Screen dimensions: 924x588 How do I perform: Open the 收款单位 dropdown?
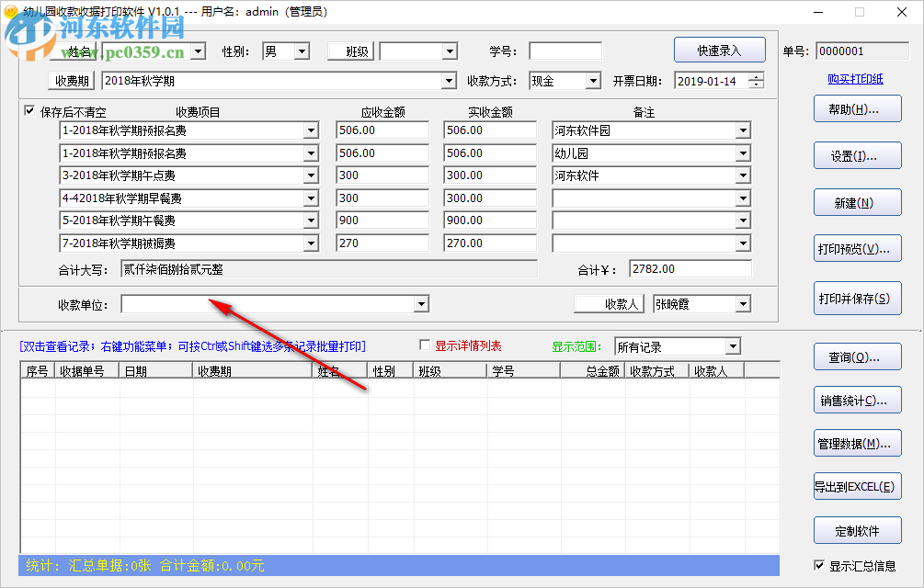click(421, 304)
